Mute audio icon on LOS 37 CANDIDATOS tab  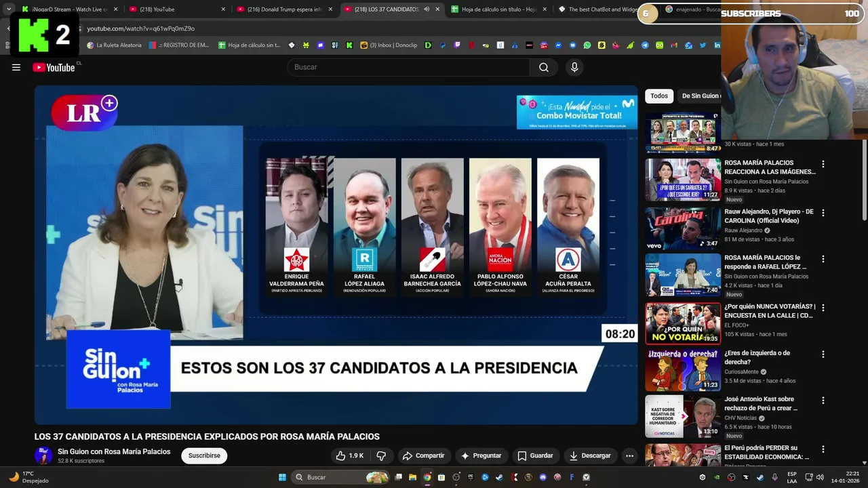(x=427, y=9)
